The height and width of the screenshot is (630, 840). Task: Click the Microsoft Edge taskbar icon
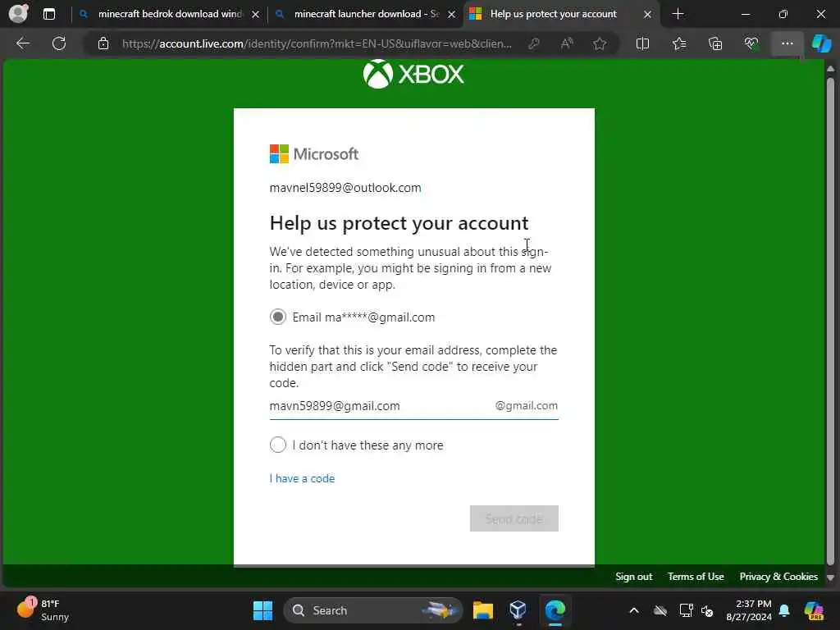[x=555, y=610]
